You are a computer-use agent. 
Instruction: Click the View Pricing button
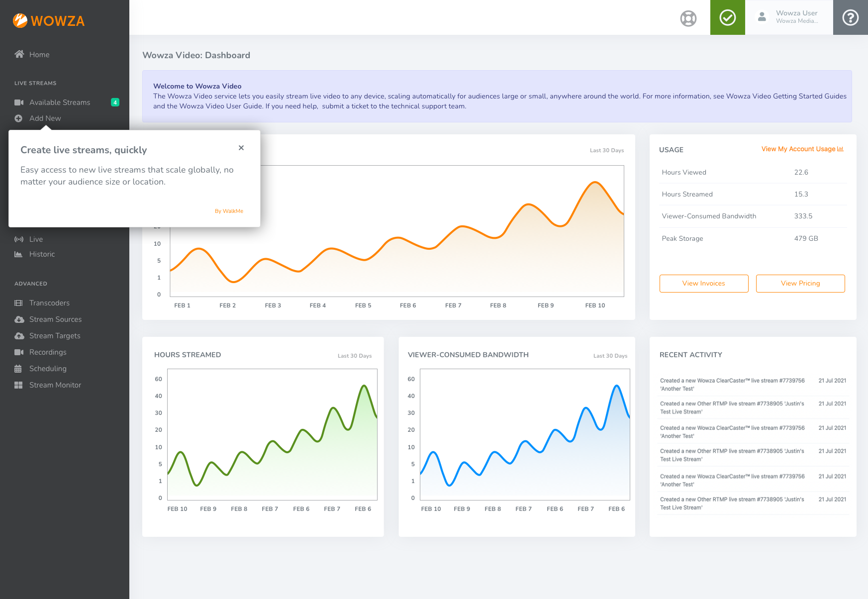point(800,284)
